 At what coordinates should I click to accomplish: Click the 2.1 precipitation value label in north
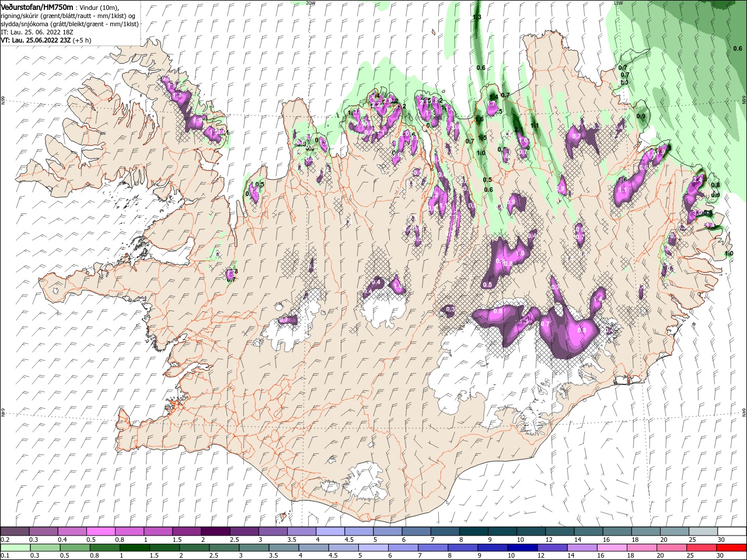(518, 130)
